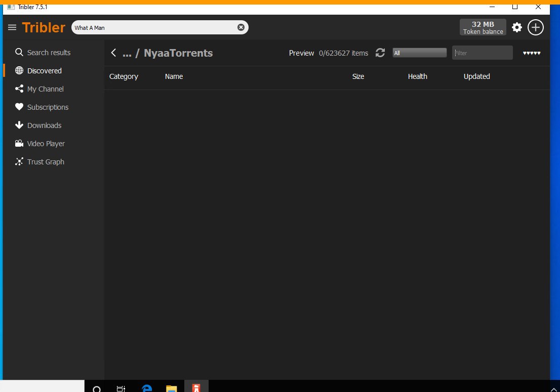
Task: Open Subscriptions page
Action: (48, 107)
